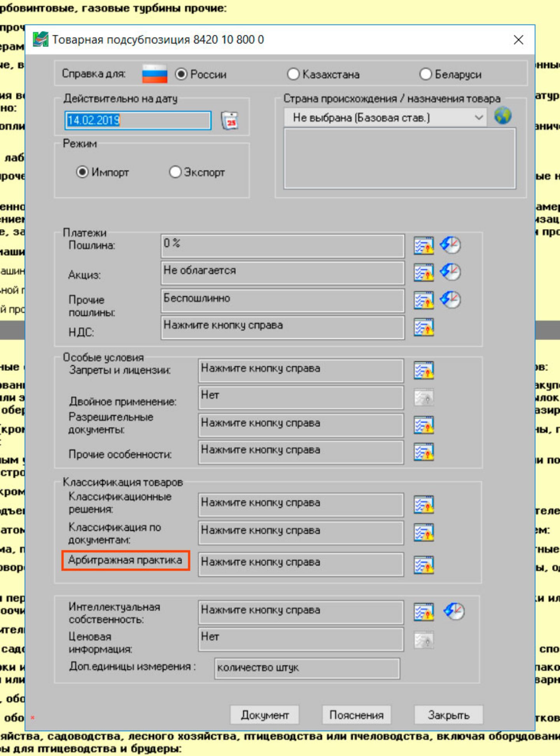The width and height of the screenshot is (560, 756).
Task: Open history clock icon for Прочие пошлины
Action: (x=450, y=300)
